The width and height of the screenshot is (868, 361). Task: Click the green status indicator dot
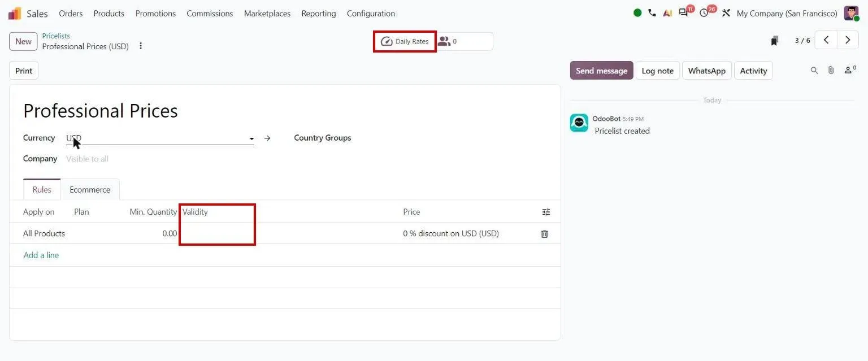pos(637,13)
